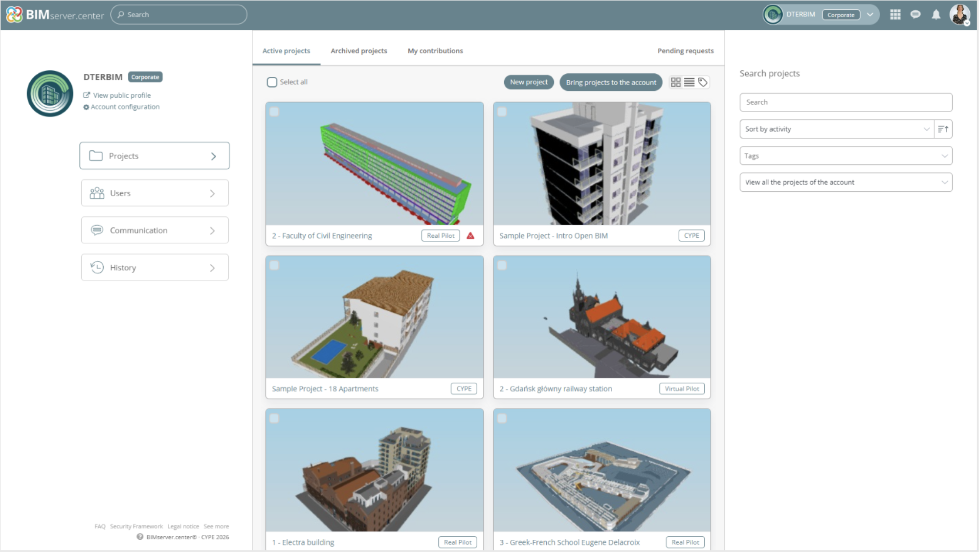Open the Account configuration link

[x=125, y=107]
